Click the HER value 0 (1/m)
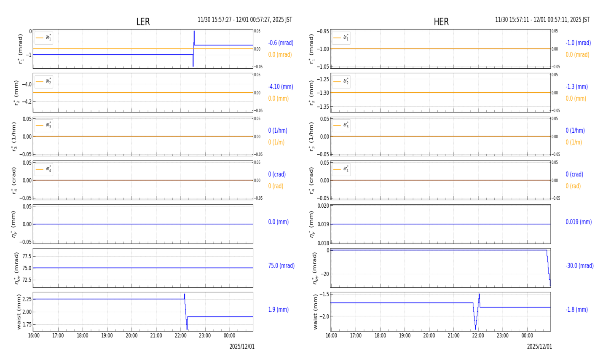Screen dimensions: 595x364 [x=574, y=142]
